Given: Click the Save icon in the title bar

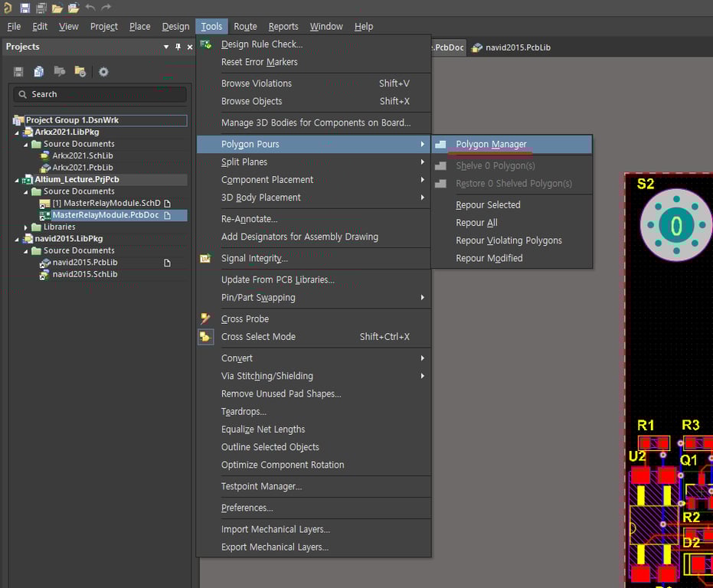Looking at the screenshot, I should [25, 8].
